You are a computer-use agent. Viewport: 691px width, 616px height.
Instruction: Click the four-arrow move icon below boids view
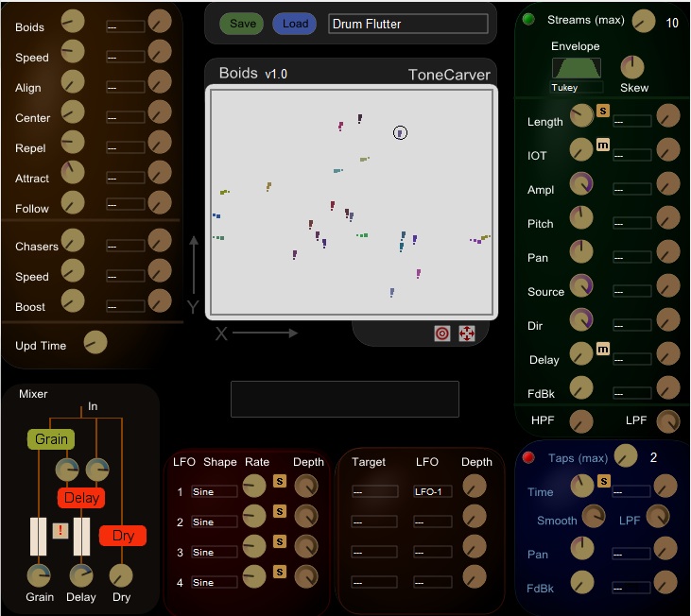tap(467, 334)
